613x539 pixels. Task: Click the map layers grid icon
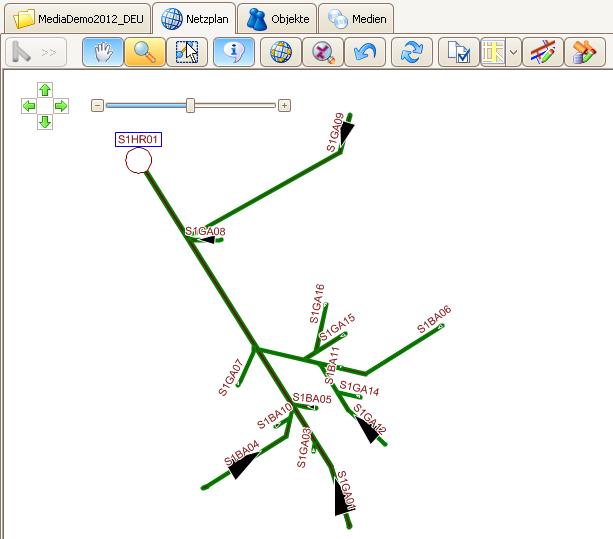click(x=493, y=52)
